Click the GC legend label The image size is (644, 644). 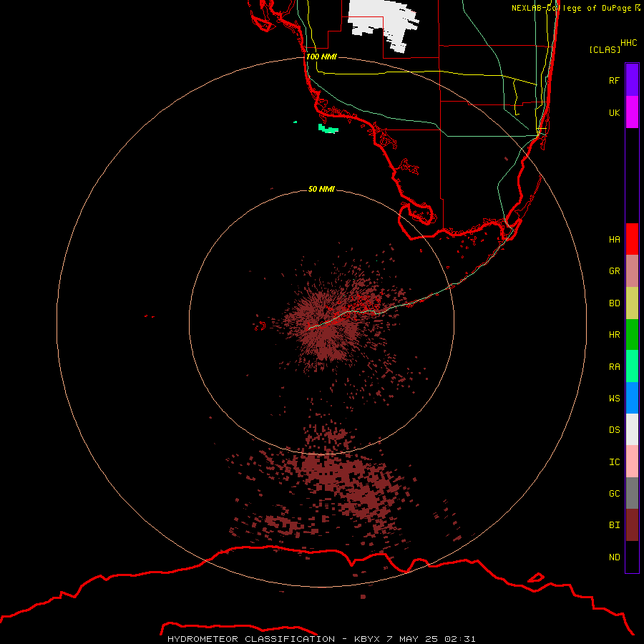click(x=614, y=493)
